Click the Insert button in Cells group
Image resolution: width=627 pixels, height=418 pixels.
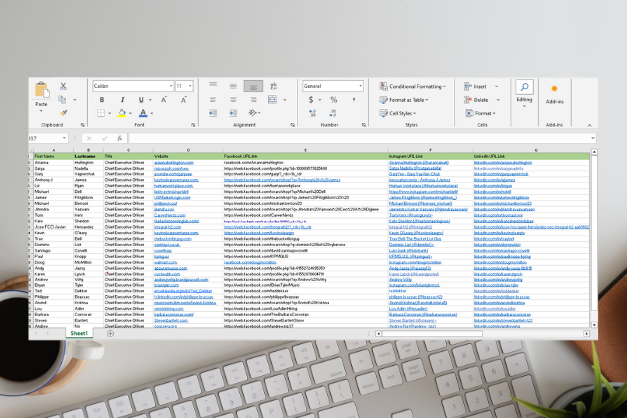point(476,86)
